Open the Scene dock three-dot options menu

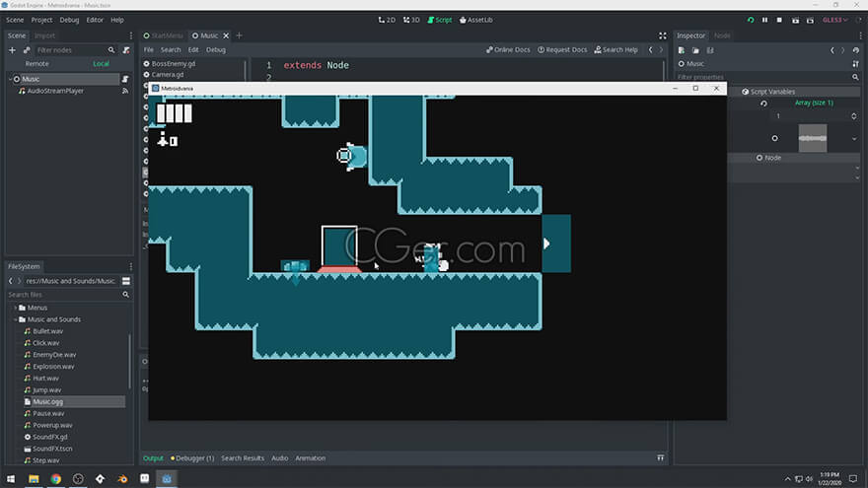(x=131, y=35)
